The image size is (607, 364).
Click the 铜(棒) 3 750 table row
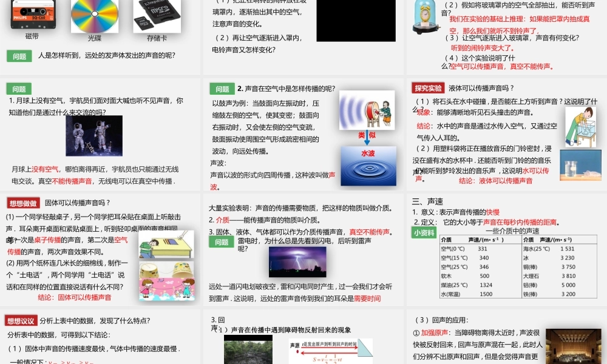[x=559, y=267]
